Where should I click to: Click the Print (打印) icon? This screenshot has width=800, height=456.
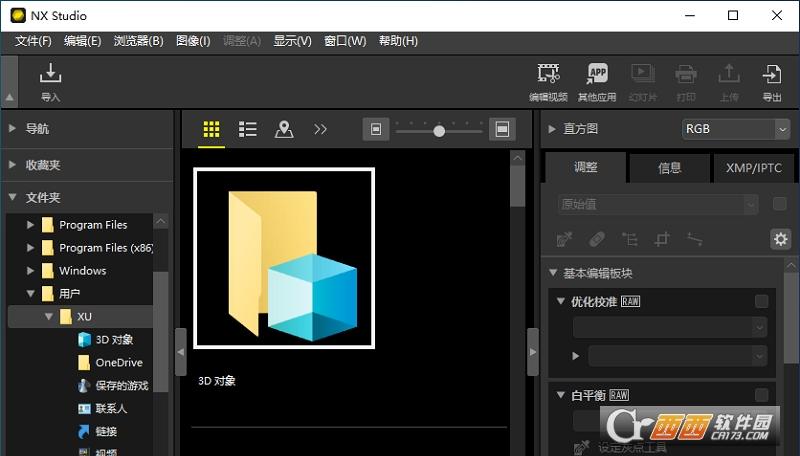(686, 82)
